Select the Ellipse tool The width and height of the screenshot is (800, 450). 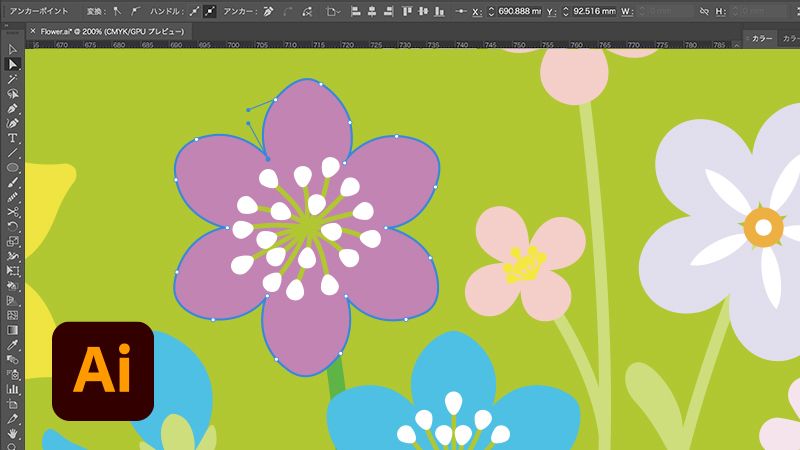13,167
